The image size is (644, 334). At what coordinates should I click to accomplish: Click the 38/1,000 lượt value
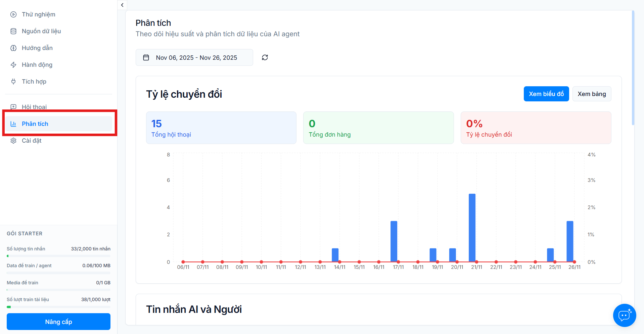pos(96,299)
